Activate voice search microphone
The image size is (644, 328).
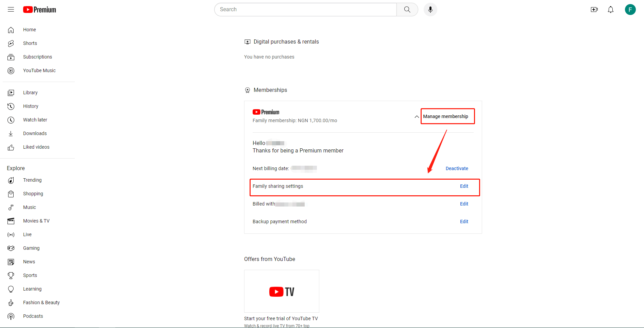point(430,10)
